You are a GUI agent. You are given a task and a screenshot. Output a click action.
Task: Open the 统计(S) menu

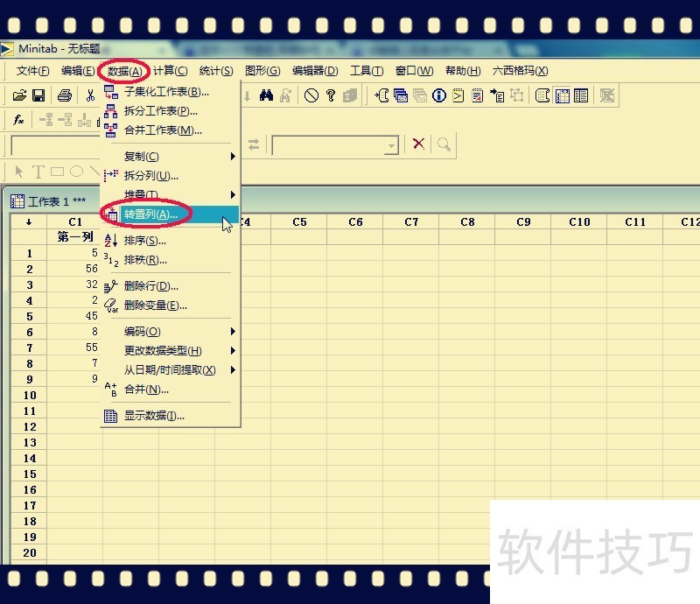216,71
